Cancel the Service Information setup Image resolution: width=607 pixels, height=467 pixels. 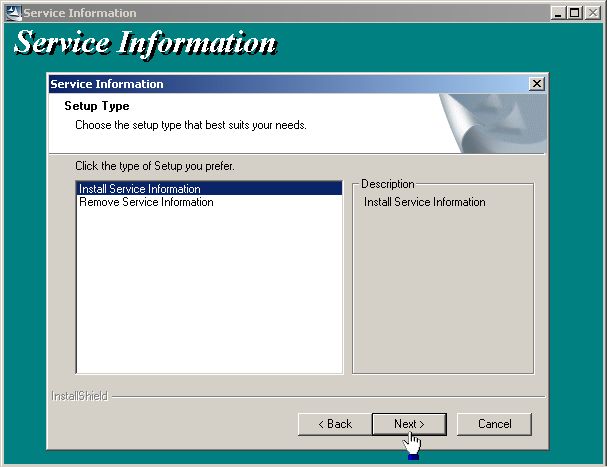tap(494, 424)
